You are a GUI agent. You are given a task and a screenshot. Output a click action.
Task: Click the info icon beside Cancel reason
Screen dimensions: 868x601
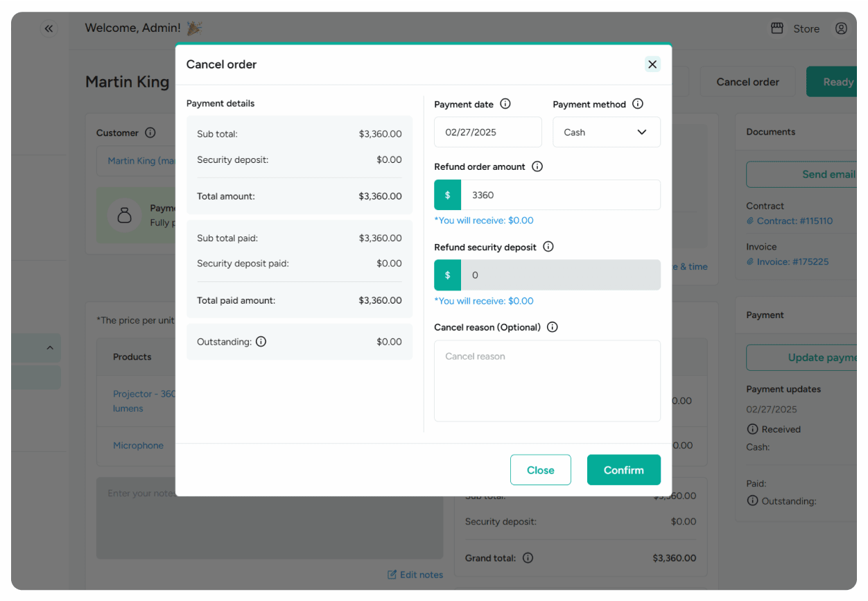pyautogui.click(x=552, y=326)
